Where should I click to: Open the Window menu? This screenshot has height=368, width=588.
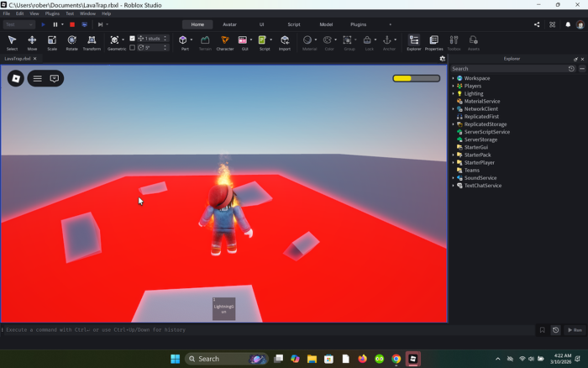[87, 13]
